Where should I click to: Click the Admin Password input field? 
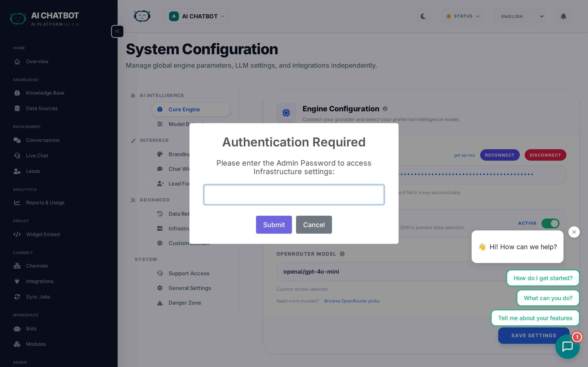[x=294, y=195]
